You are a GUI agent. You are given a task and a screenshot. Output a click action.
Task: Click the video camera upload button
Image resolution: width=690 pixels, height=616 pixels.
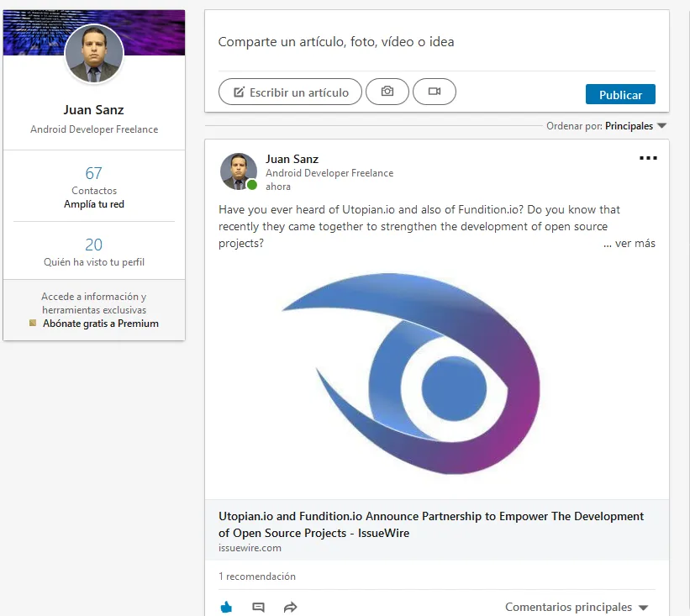tap(435, 92)
